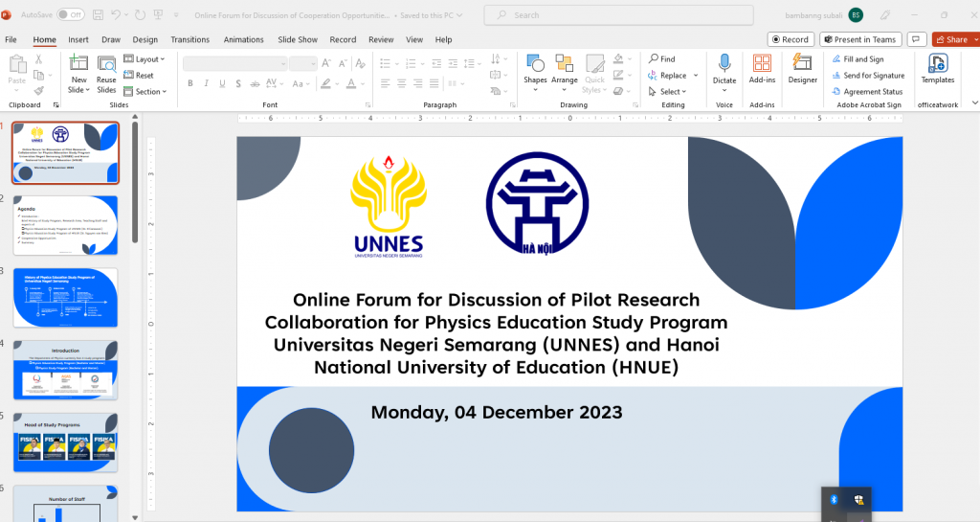Click the Present in Teams button
980x522 pixels.
pos(859,39)
